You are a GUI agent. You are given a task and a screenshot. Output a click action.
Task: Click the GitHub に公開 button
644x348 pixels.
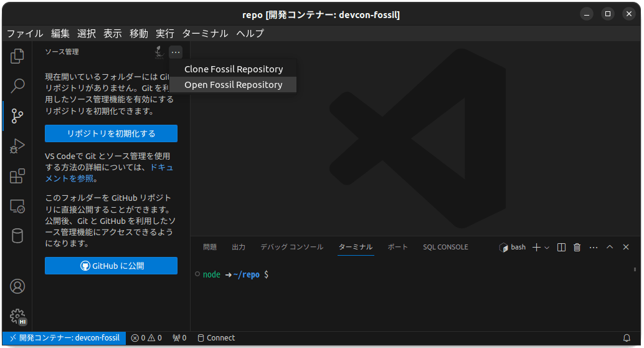tap(111, 266)
